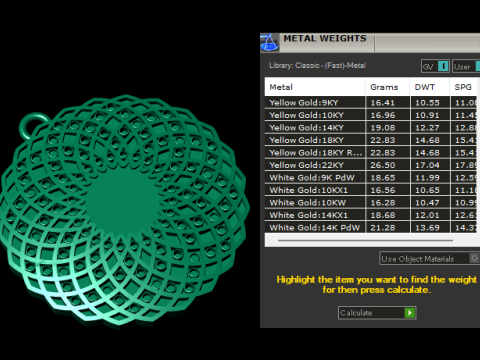Viewport: 480px width, 360px height.
Task: Click the Library: Classic - (Fast)-Metal label
Action: click(x=317, y=65)
